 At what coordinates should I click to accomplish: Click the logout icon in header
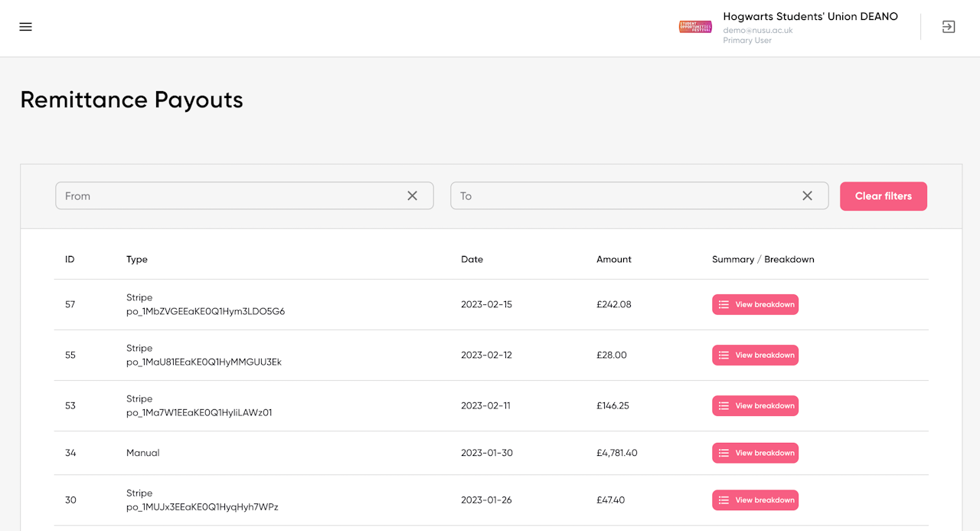click(x=948, y=27)
